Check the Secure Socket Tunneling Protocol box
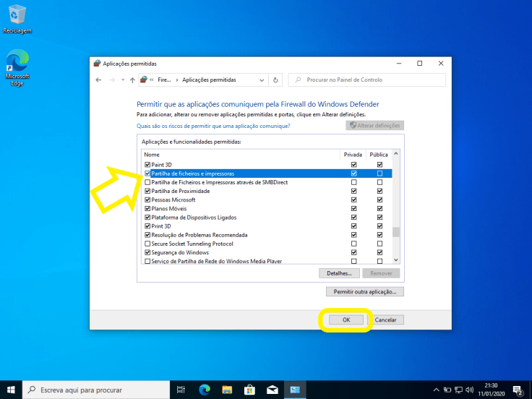Image resolution: width=532 pixels, height=399 pixels. 147,244
